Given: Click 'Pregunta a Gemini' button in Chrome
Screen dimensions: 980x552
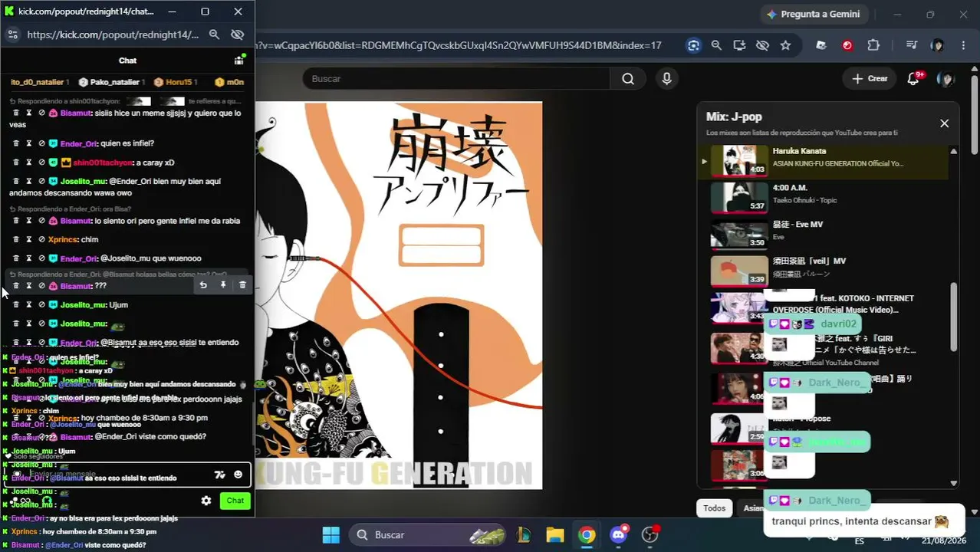Looking at the screenshot, I should (814, 14).
